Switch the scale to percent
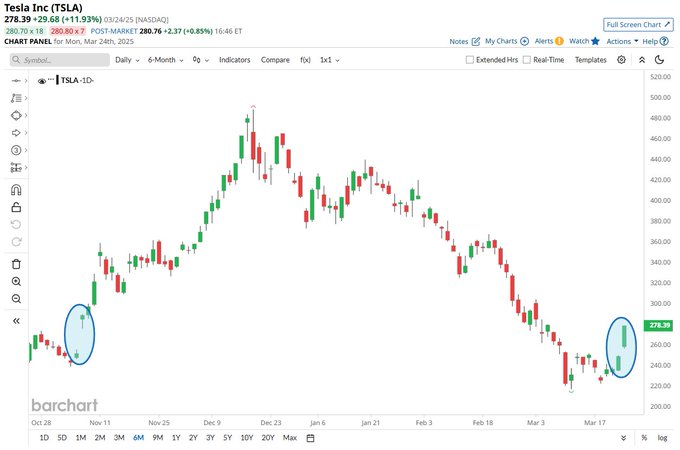 click(644, 438)
